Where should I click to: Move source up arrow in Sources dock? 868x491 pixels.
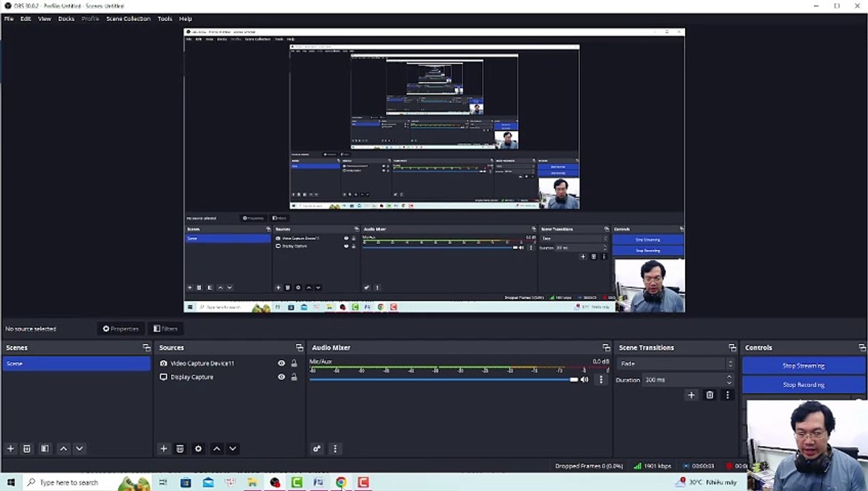tap(216, 449)
